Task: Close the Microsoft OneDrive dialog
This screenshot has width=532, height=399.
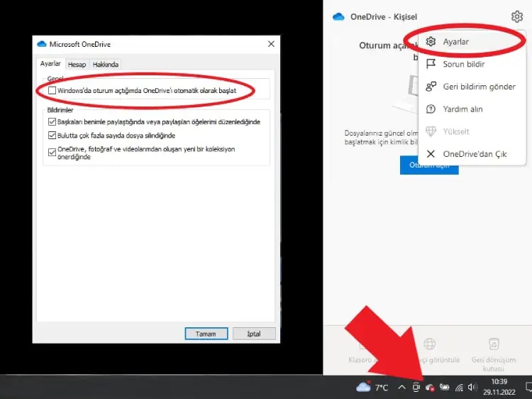Action: click(x=271, y=44)
